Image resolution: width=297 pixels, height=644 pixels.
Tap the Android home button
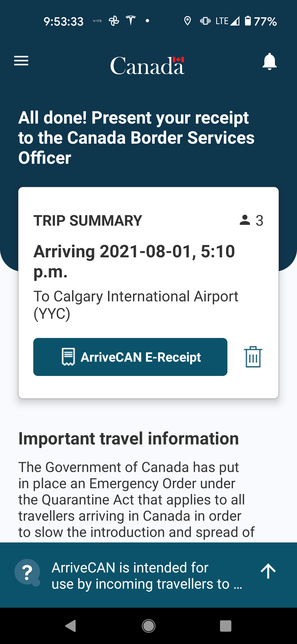148,626
